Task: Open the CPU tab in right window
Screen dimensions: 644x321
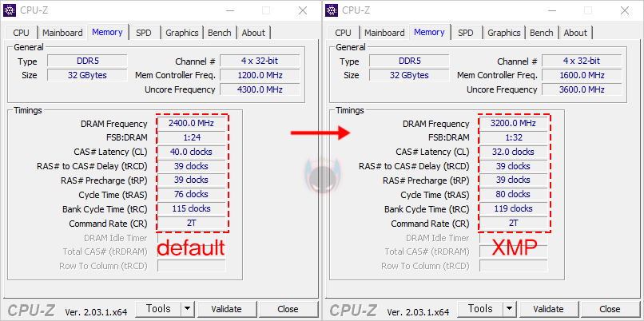Action: click(x=343, y=33)
